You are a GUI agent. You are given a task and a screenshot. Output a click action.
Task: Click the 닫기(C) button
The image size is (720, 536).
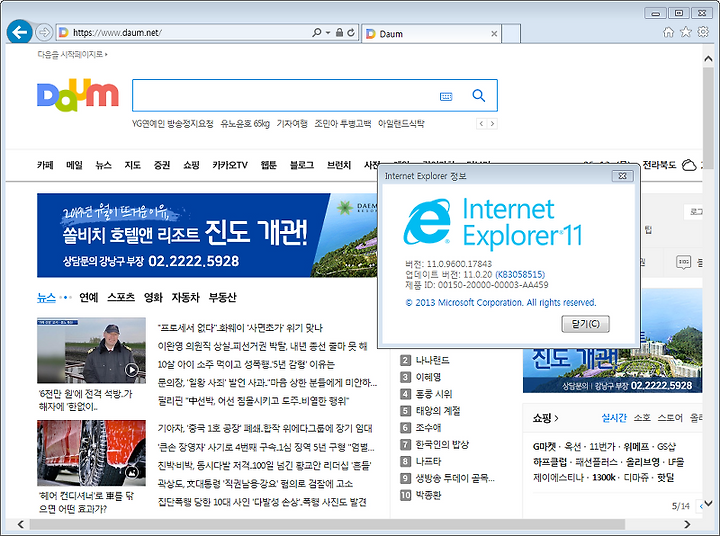click(x=585, y=324)
